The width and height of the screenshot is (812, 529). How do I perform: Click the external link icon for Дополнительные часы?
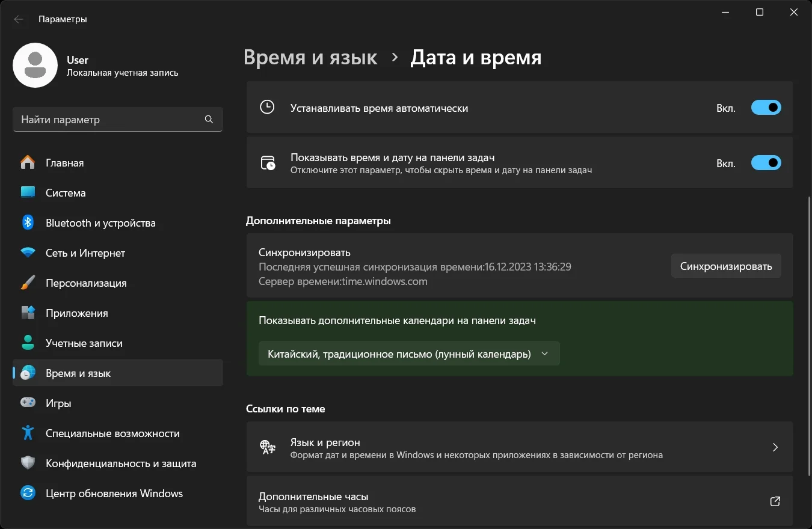pos(775,501)
